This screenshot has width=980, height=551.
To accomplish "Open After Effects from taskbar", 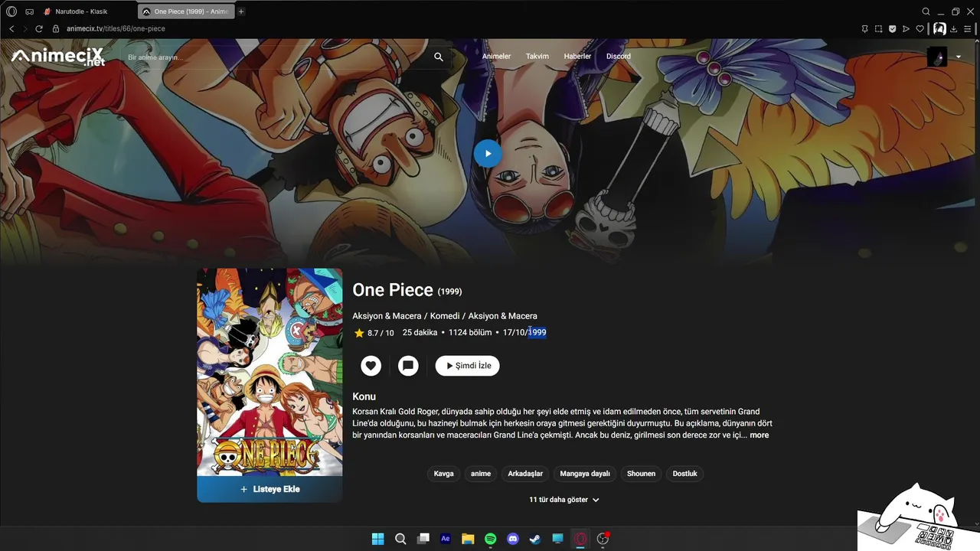I will click(446, 539).
